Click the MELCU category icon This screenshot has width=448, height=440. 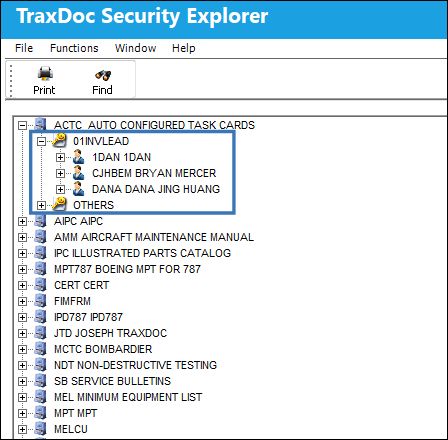click(40, 428)
